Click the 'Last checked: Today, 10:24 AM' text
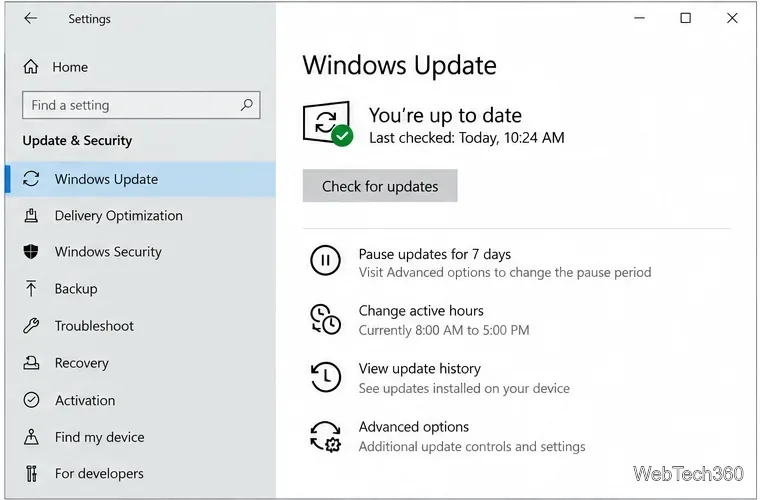The width and height of the screenshot is (760, 500). (x=467, y=138)
